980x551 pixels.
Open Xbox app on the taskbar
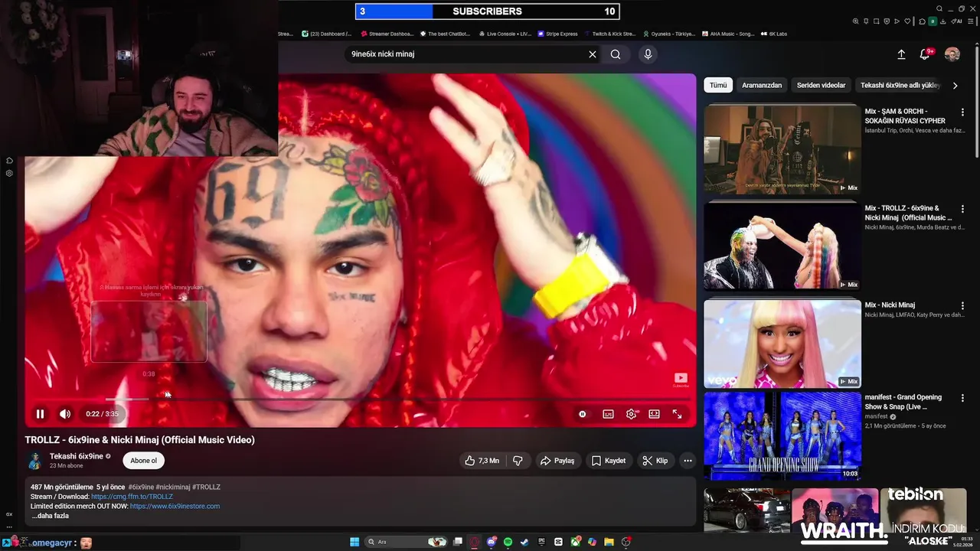point(575,542)
